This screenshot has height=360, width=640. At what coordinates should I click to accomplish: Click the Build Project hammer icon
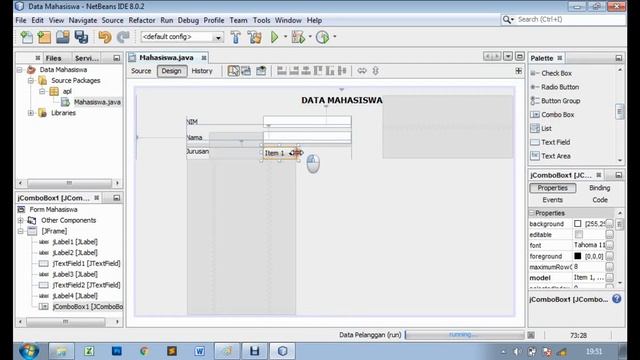pyautogui.click(x=236, y=37)
